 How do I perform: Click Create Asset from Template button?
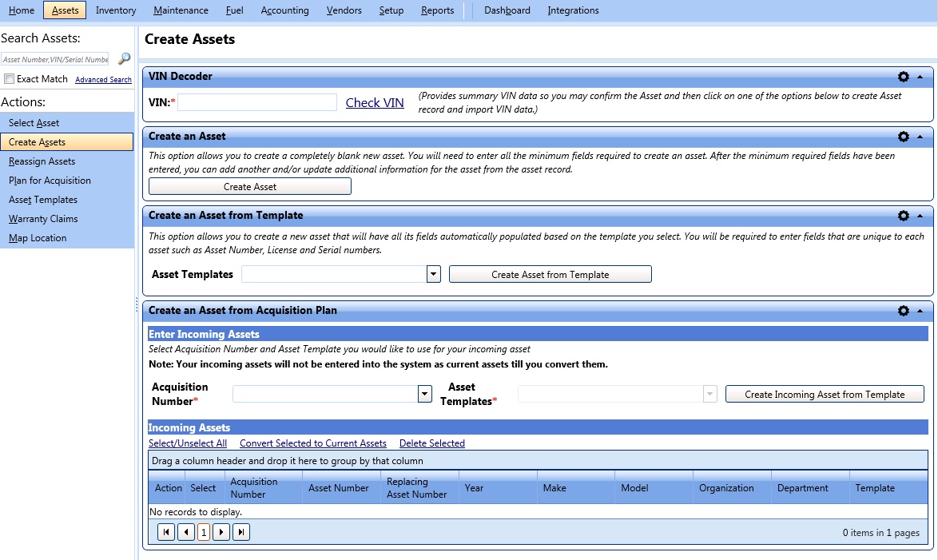pos(550,274)
